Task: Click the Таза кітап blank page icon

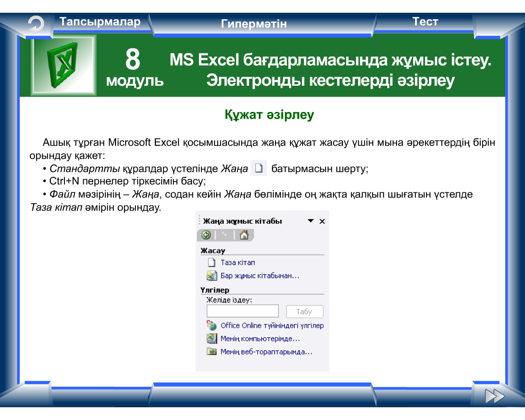Action: pos(212,262)
